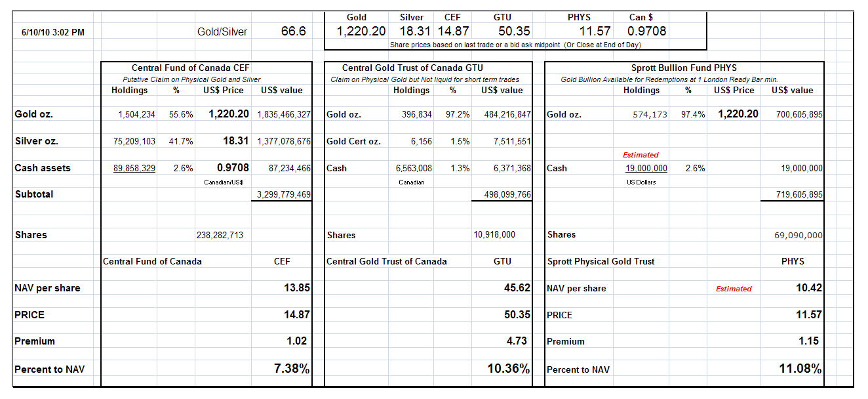
Task: Select the Gold/Silver ratio value 66.6
Action: (x=293, y=31)
